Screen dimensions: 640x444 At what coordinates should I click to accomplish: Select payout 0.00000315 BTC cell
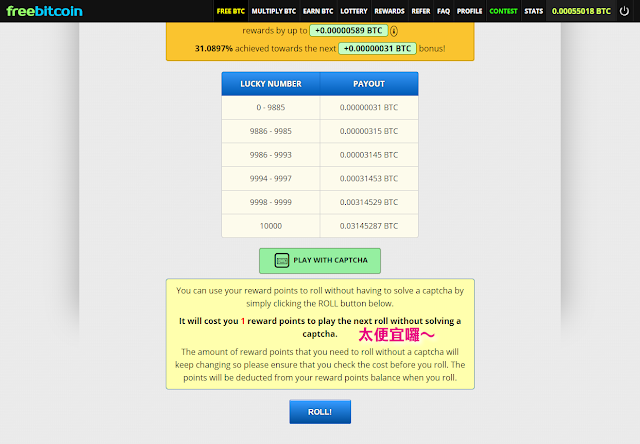(369, 131)
